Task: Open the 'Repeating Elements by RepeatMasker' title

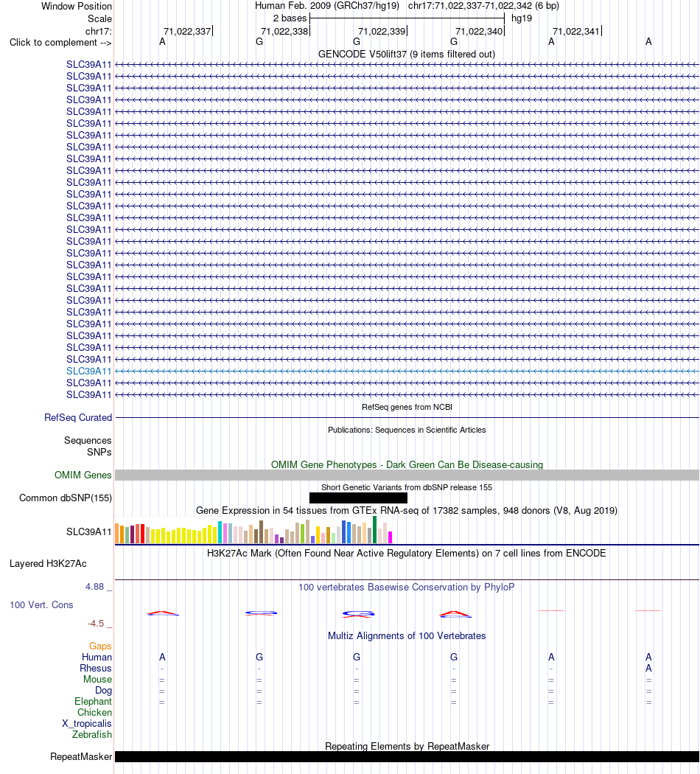Action: pyautogui.click(x=407, y=746)
